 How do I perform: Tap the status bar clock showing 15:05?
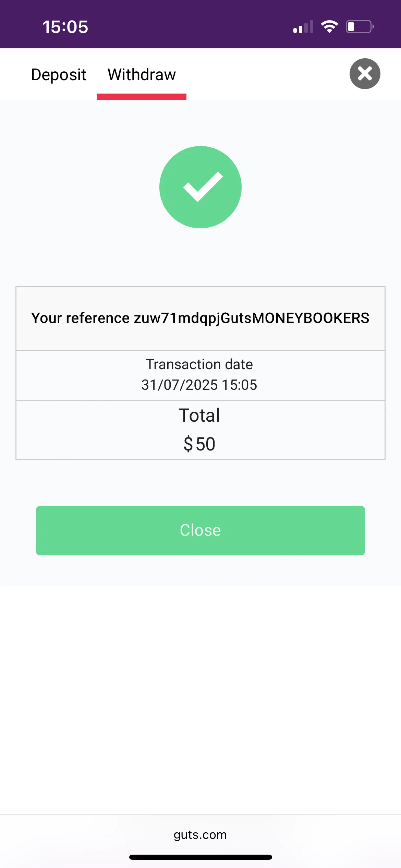coord(65,27)
